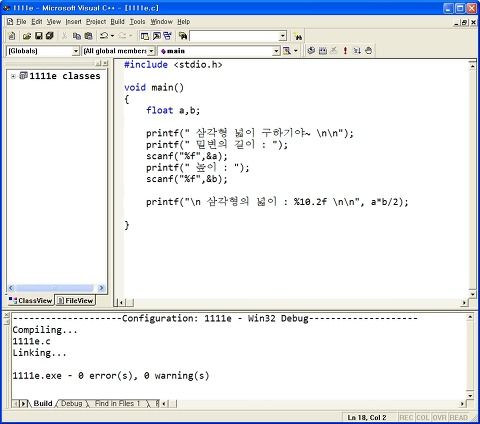Open the WizardBar actions dropdown arrow
Image resolution: width=480 pixels, height=424 pixels.
click(296, 51)
